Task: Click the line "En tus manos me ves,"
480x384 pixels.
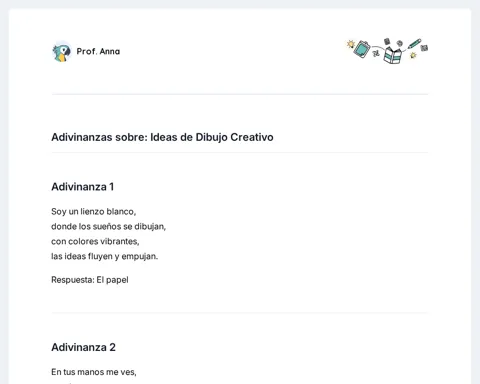Action: point(94,372)
